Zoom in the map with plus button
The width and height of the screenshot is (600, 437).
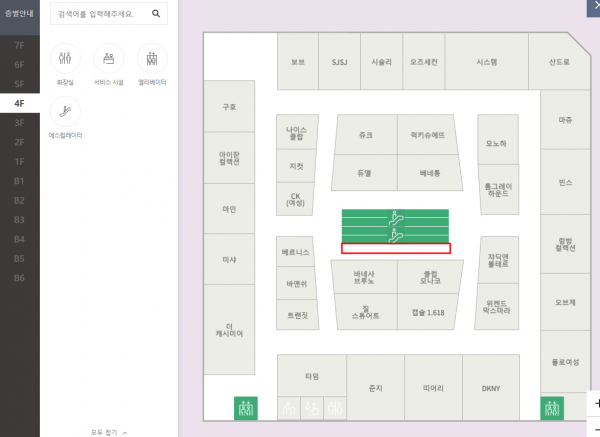(595, 403)
